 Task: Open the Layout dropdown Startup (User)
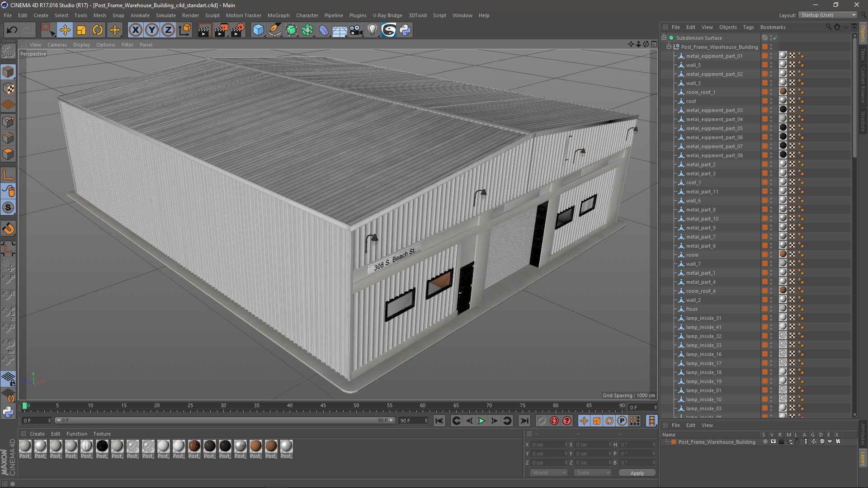pyautogui.click(x=827, y=15)
